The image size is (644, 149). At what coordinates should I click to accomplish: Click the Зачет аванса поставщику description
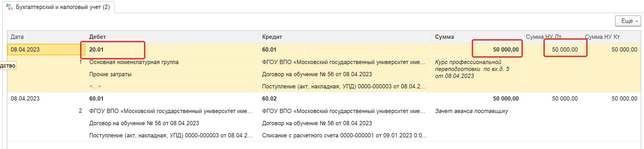click(x=471, y=111)
